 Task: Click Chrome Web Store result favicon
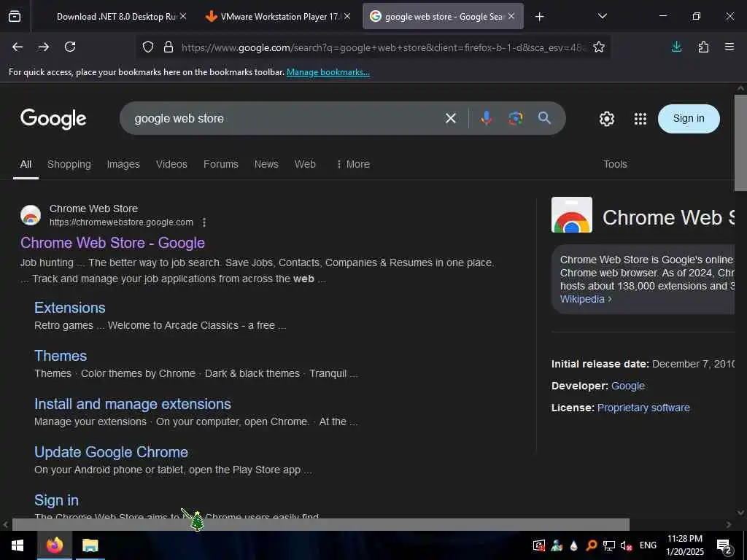coord(31,215)
